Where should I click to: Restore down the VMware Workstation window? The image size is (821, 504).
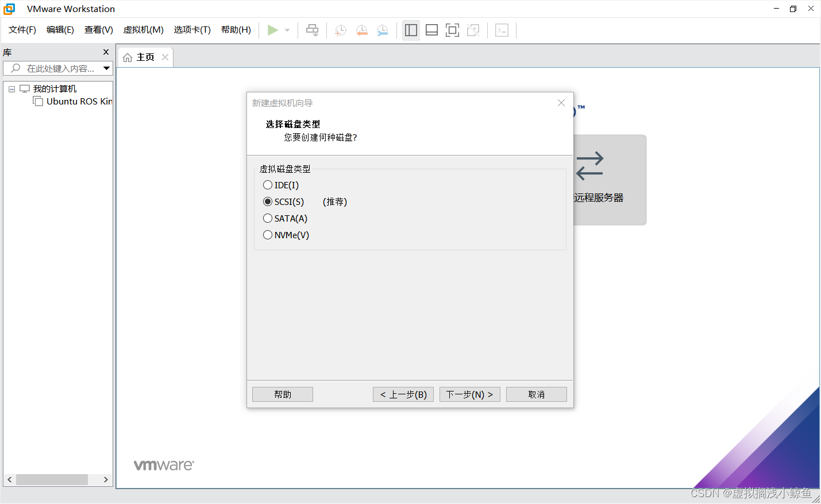[793, 9]
